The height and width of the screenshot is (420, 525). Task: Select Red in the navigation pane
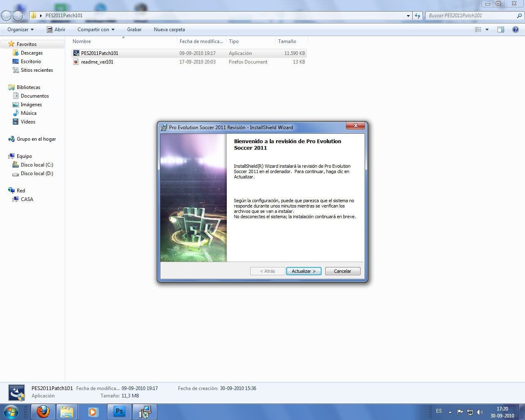point(21,191)
